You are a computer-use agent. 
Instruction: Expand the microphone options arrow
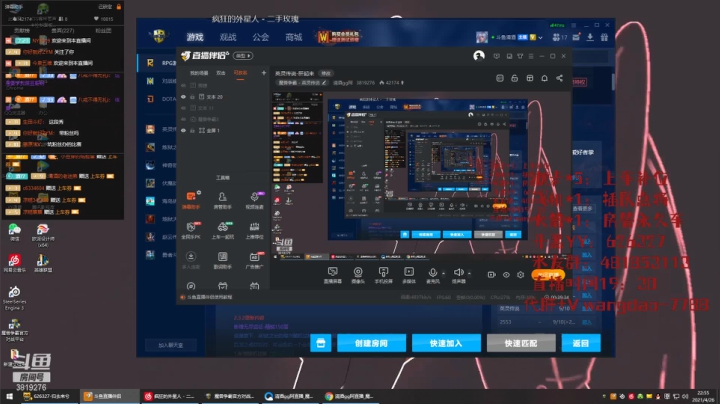[444, 273]
